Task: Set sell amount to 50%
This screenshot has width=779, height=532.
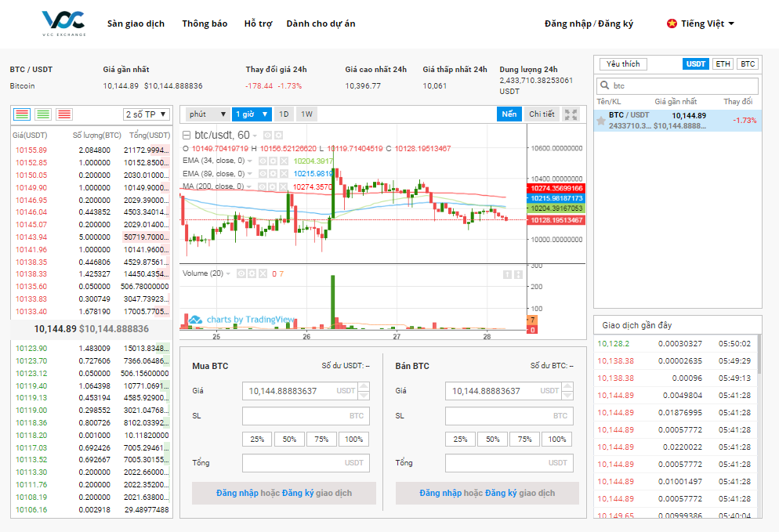Action: pos(492,439)
